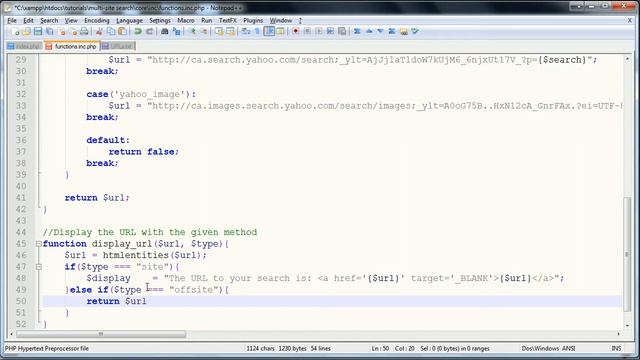Open the Settings menu
This screenshot has height=360, width=640.
click(160, 20)
